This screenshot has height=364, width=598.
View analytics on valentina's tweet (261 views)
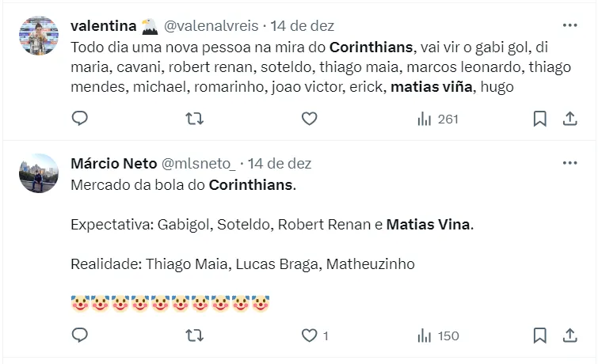438,119
